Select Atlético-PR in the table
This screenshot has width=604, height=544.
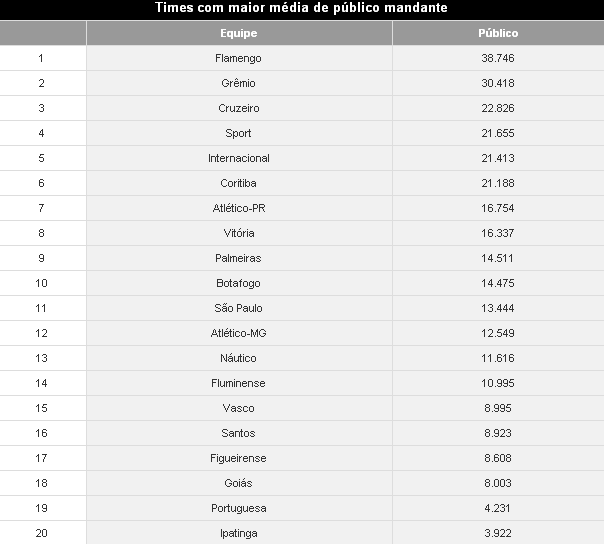click(238, 208)
